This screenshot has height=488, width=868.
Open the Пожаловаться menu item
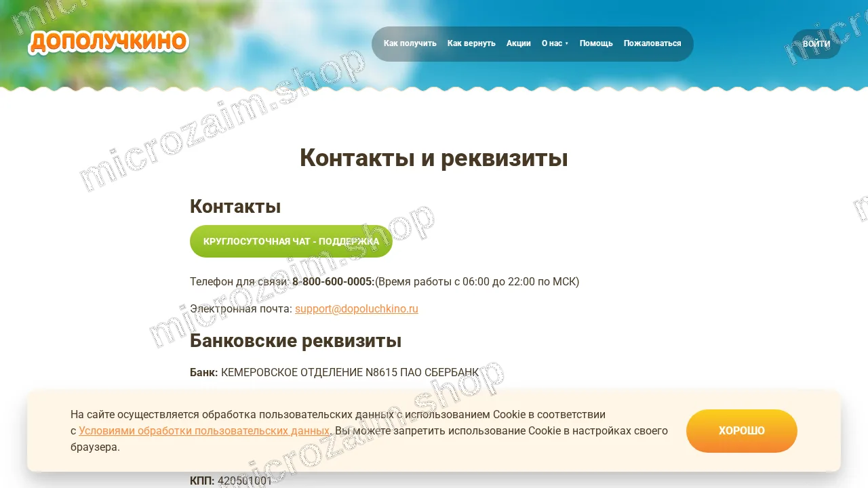click(652, 43)
